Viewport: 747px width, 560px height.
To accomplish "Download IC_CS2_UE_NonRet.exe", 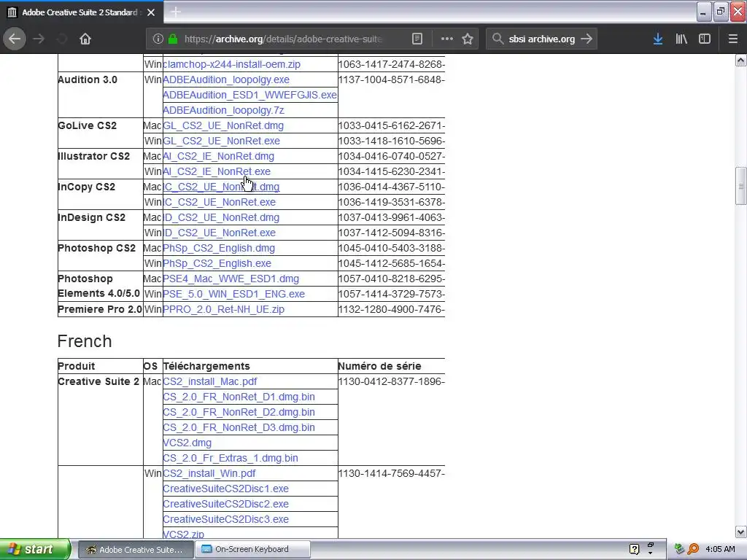I will pos(219,202).
